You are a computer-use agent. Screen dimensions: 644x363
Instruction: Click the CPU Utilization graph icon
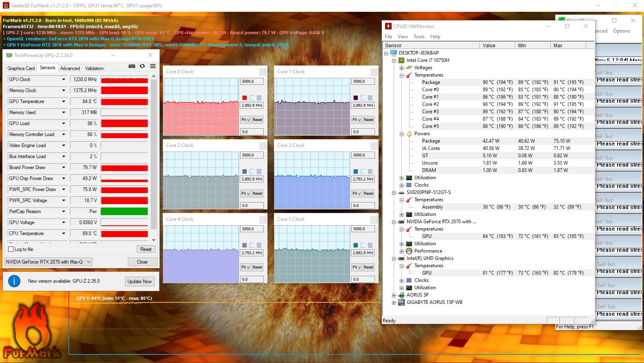pos(409,178)
